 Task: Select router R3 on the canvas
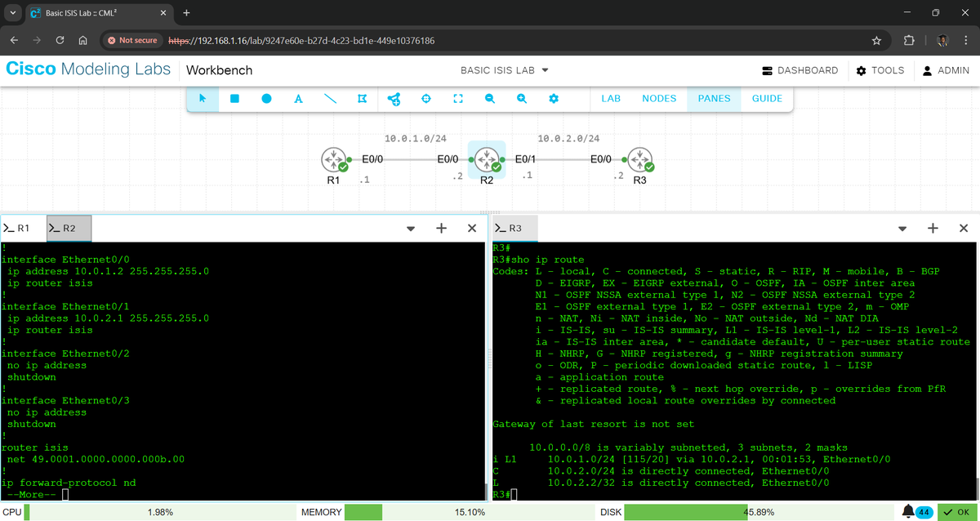tap(640, 159)
